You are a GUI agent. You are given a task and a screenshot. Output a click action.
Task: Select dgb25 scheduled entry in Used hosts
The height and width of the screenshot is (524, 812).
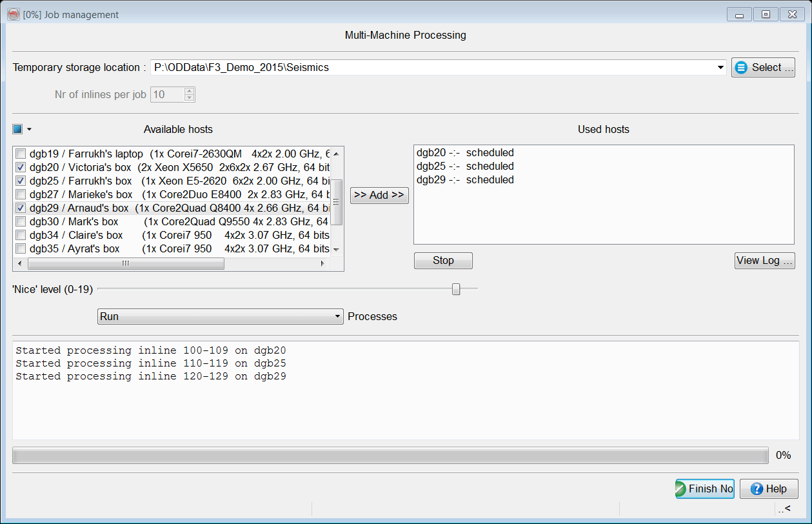(x=465, y=166)
